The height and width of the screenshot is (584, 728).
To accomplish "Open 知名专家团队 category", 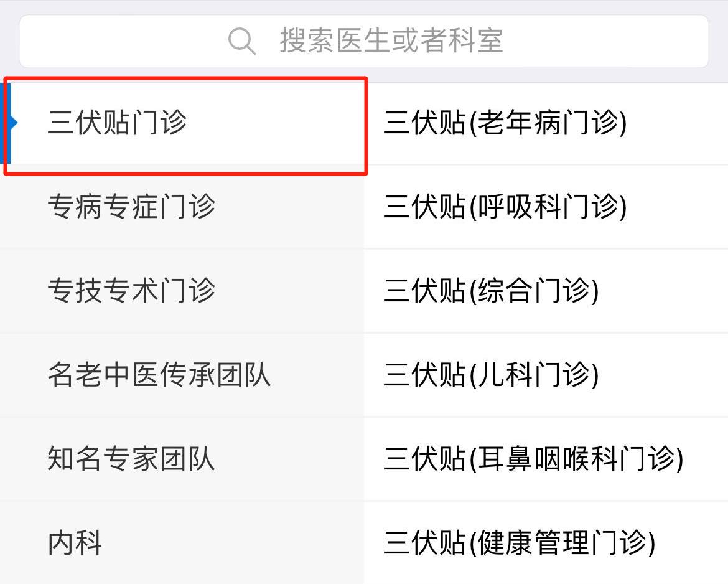I will tap(131, 459).
